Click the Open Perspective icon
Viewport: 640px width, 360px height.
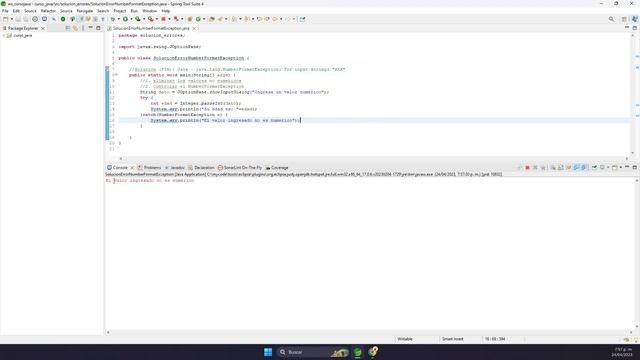624,19
